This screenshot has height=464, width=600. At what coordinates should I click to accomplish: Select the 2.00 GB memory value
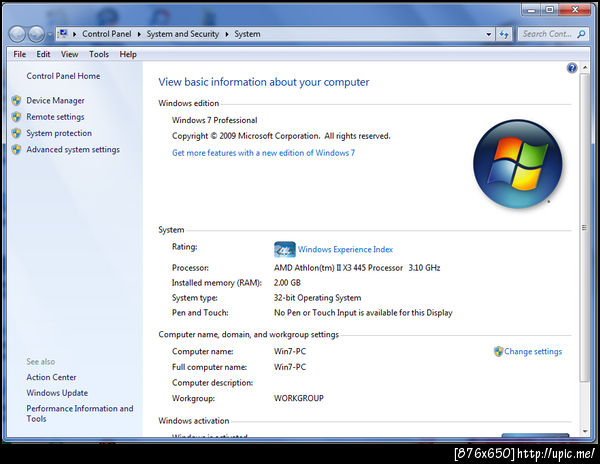tap(287, 283)
